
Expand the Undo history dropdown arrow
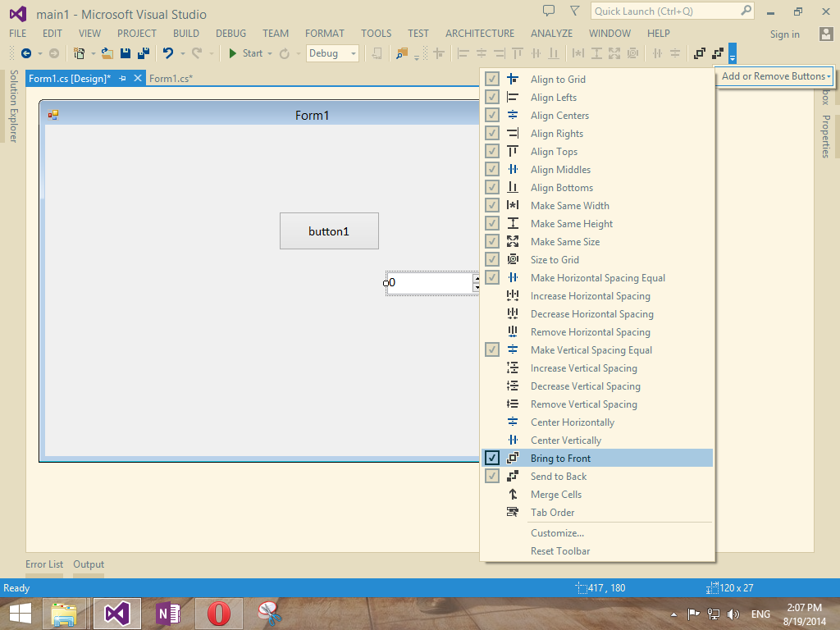pos(183,53)
